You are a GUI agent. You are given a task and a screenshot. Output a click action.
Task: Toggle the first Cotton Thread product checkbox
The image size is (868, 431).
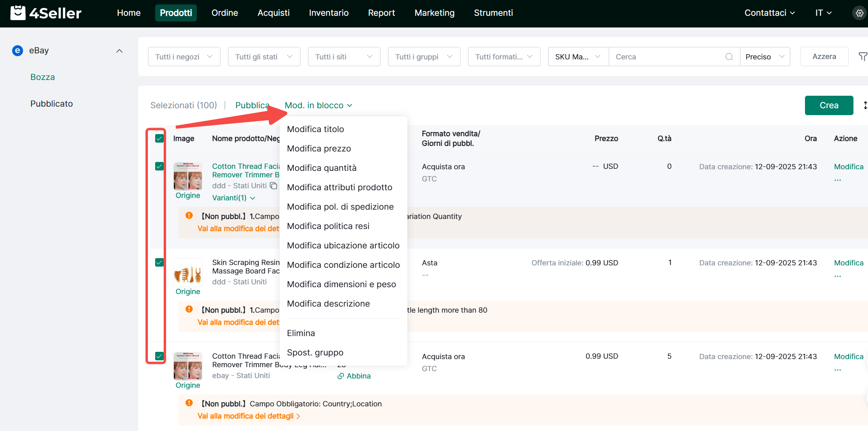[x=159, y=166]
